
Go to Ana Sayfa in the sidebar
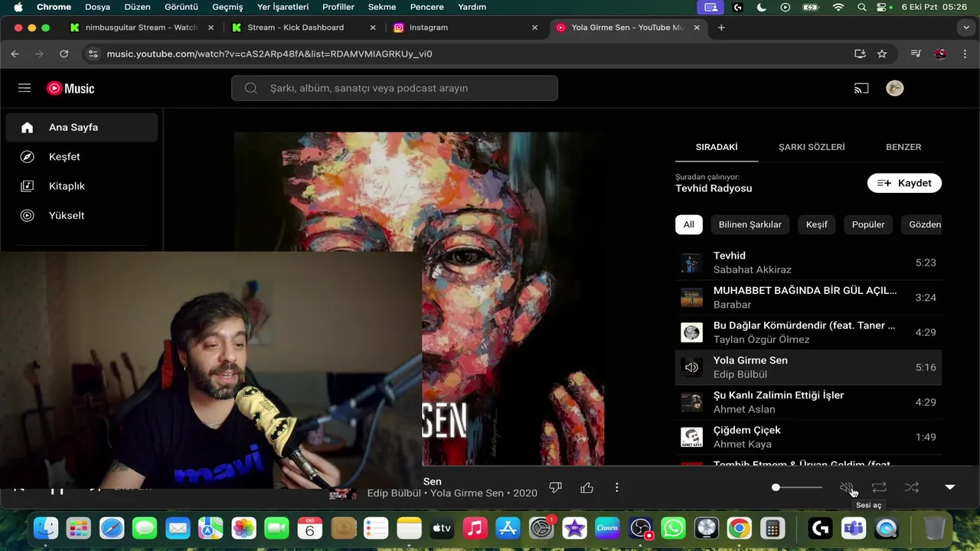(x=82, y=127)
